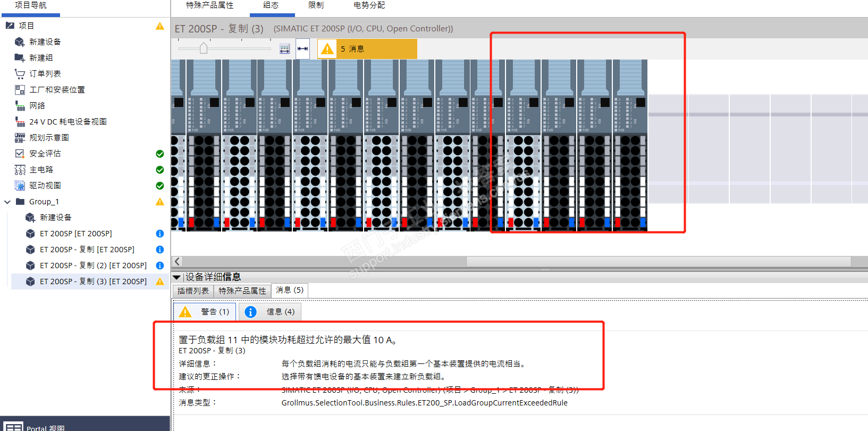Open the 电势分配 tab

[x=369, y=5]
